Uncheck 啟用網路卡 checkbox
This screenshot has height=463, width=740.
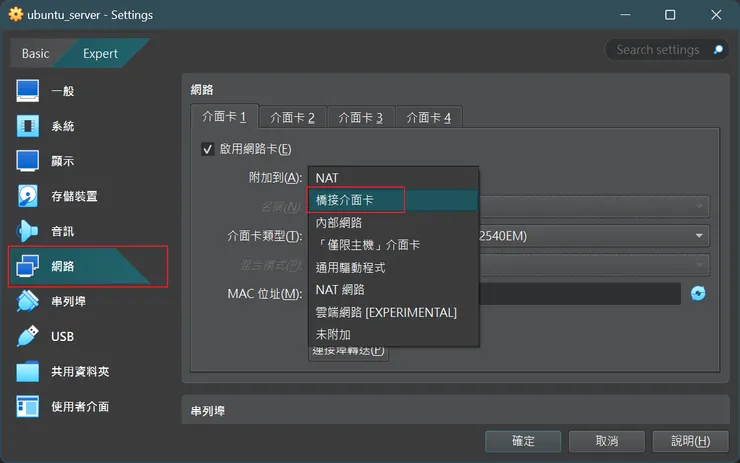208,149
